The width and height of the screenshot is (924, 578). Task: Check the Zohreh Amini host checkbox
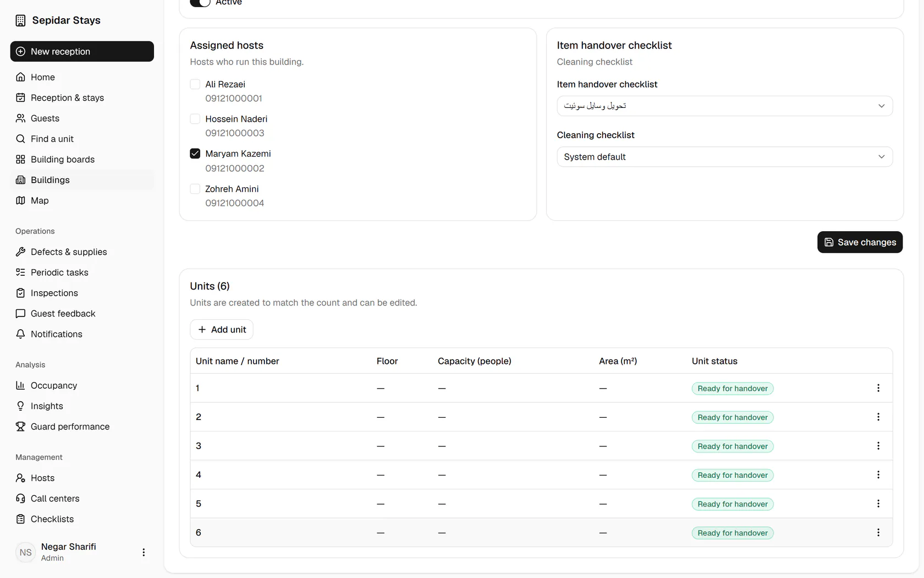(x=195, y=189)
